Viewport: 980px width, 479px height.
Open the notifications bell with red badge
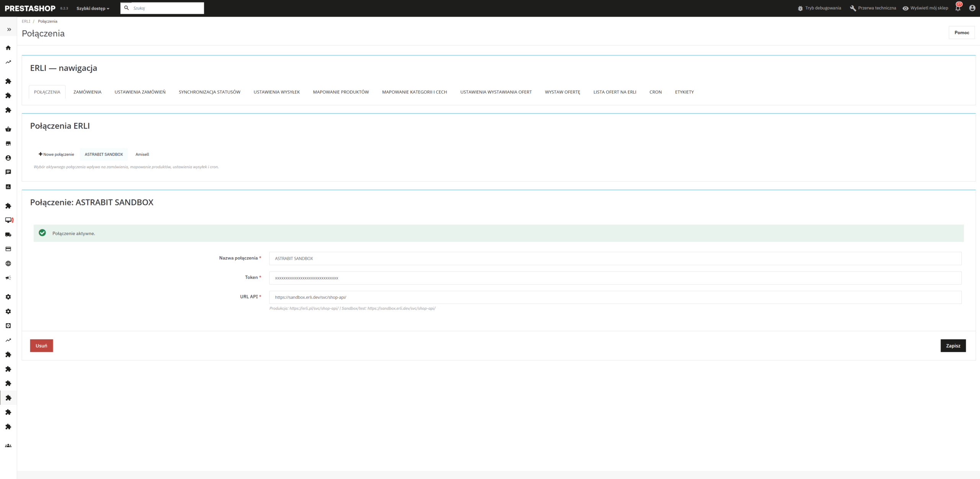click(x=958, y=7)
